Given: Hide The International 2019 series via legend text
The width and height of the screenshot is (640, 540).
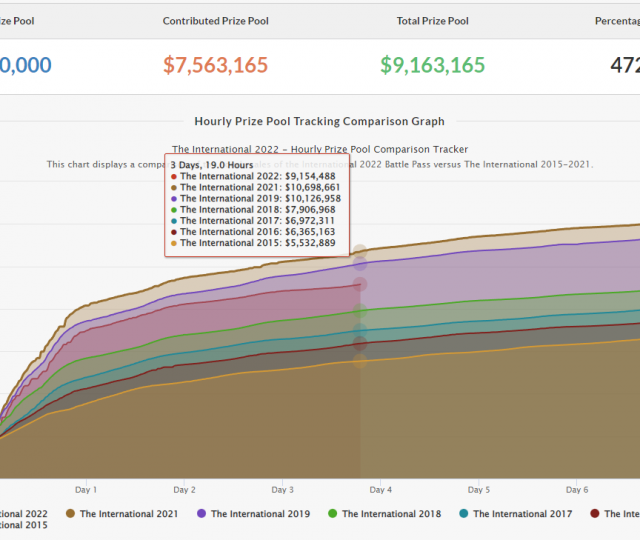Looking at the screenshot, I should [x=260, y=514].
